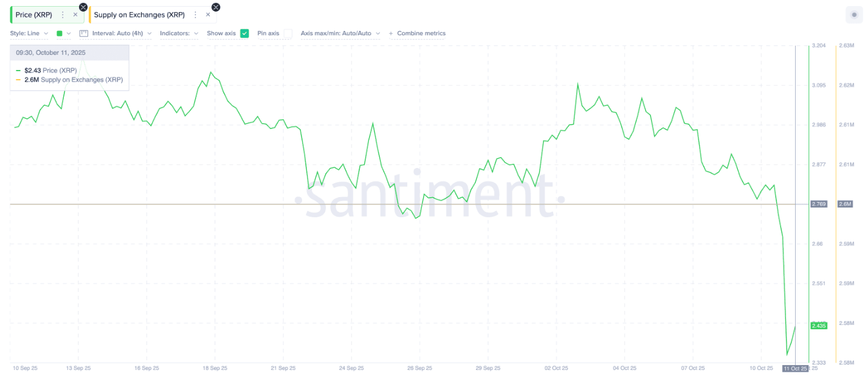This screenshot has width=868, height=384.
Task: Click the interval ruler icon in the toolbar
Action: [84, 33]
